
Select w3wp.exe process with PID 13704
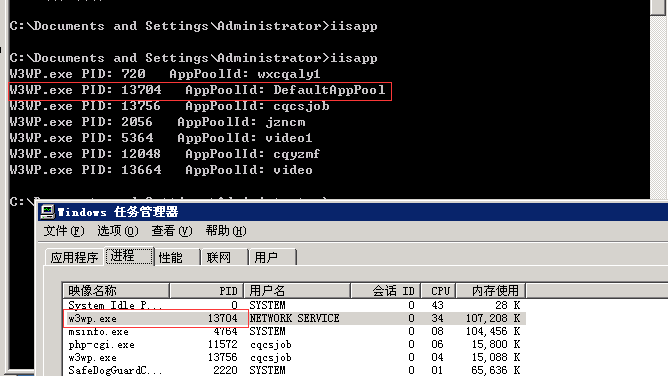(294, 319)
